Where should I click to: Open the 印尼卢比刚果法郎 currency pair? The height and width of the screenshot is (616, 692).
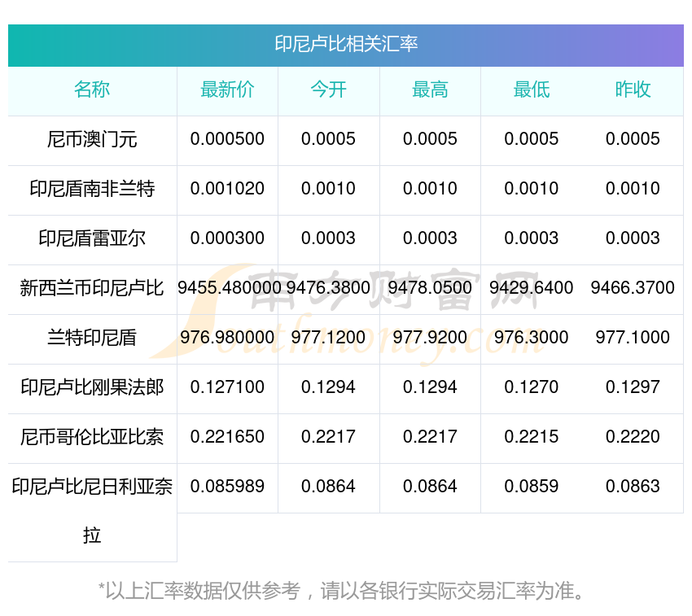pyautogui.click(x=92, y=387)
